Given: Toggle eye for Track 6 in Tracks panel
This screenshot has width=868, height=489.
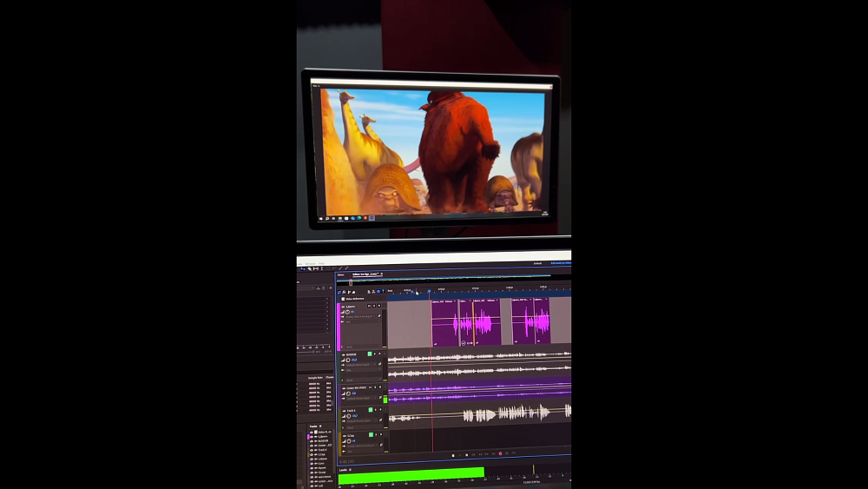Looking at the screenshot, I should [x=312, y=450].
